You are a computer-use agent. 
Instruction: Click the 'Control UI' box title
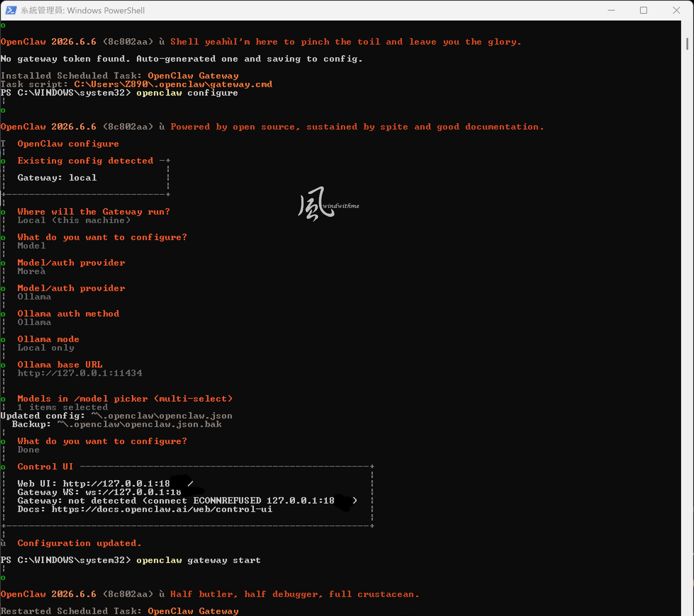pos(45,466)
